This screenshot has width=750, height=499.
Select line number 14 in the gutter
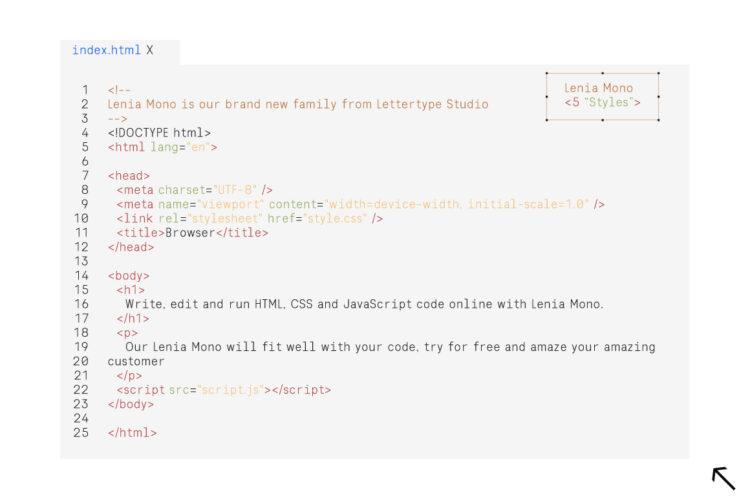coord(81,276)
